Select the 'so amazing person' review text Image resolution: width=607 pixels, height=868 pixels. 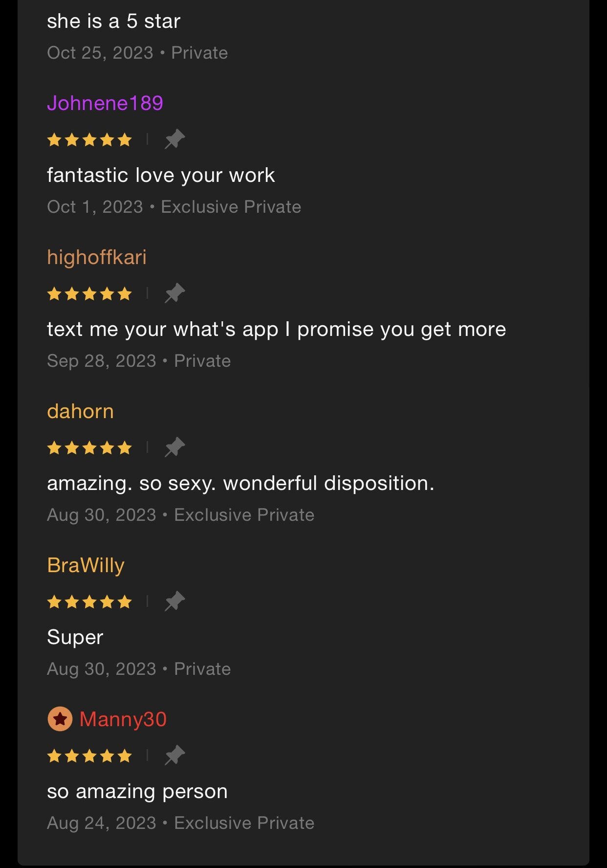[x=137, y=792]
